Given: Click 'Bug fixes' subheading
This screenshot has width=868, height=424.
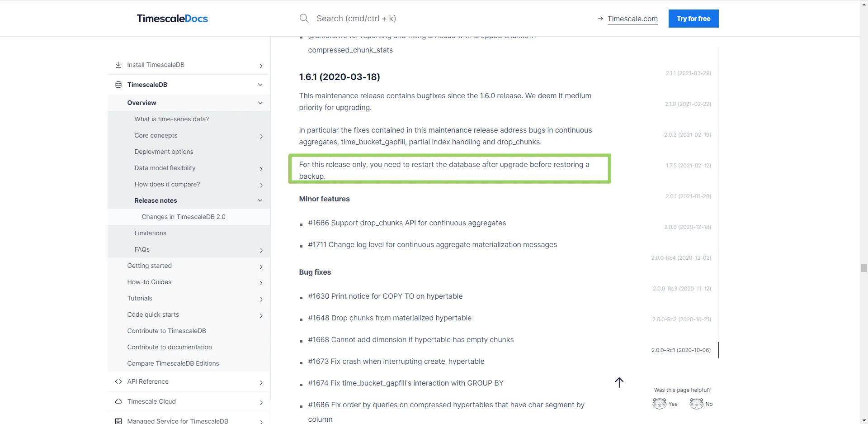Looking at the screenshot, I should (315, 272).
